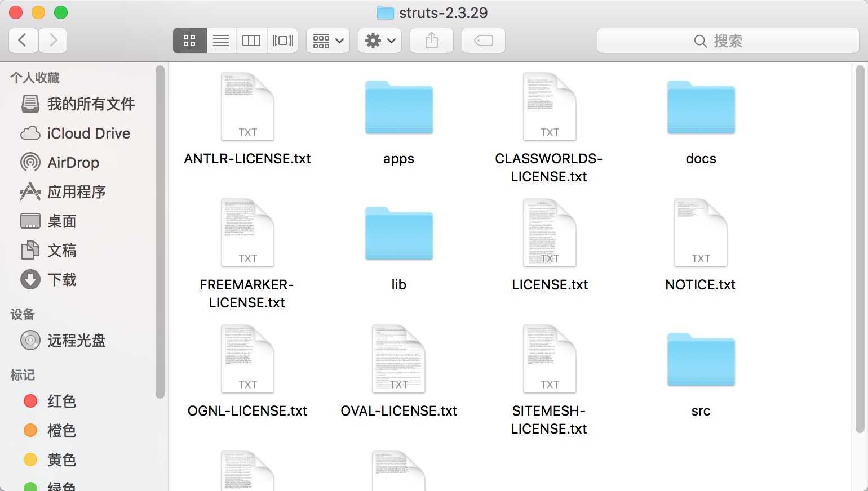
Task: Click the file area vertical scrollbar
Action: pyautogui.click(x=860, y=249)
